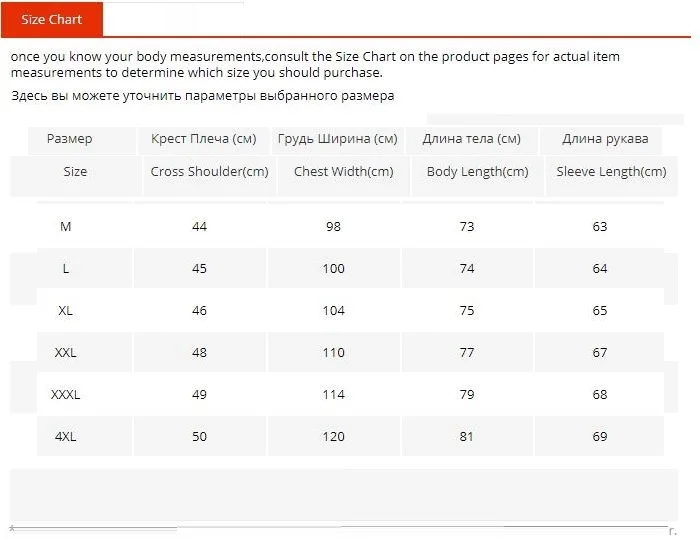Click sleeve length value 63
Screen dimensions: 700x559
pyautogui.click(x=600, y=227)
